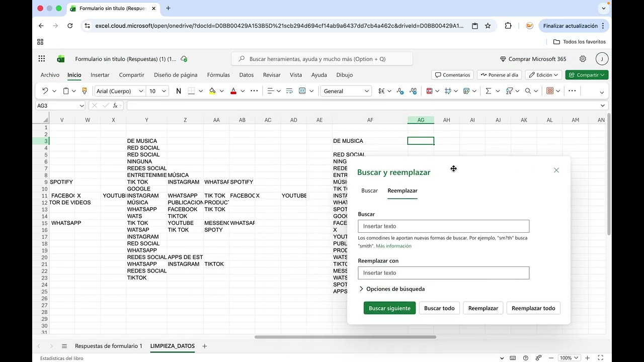Toggle bold with the N button
The height and width of the screenshot is (362, 644).
(179, 91)
